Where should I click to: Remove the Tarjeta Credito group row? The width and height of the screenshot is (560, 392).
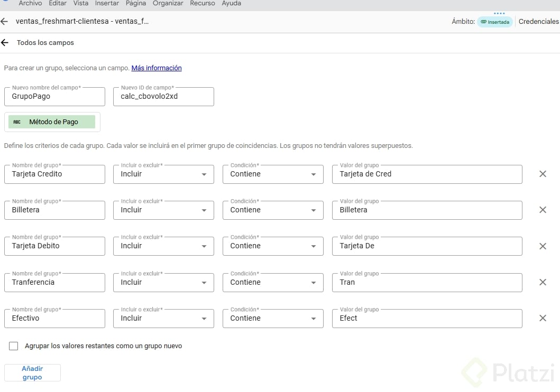pos(543,174)
